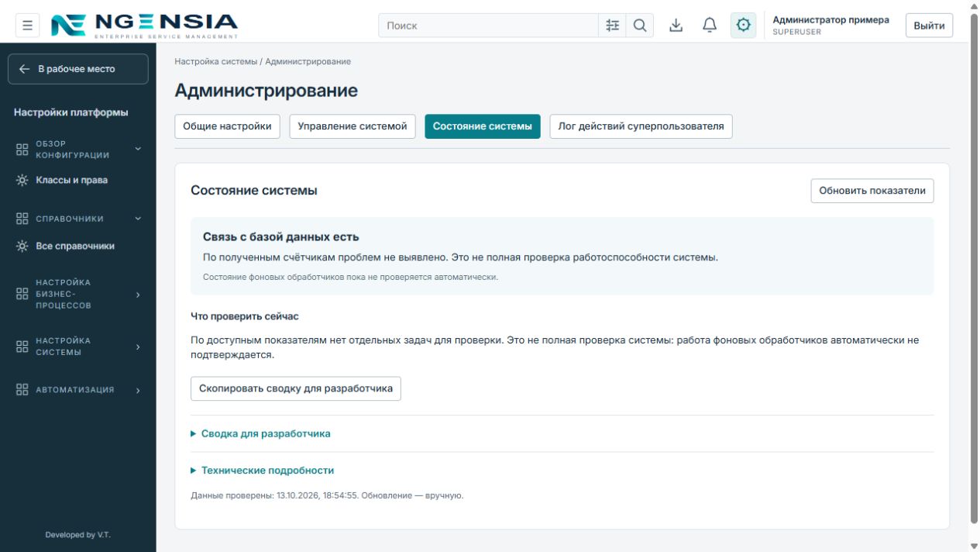Expand Технические подробности section
The height and width of the screenshot is (552, 980).
click(262, 470)
